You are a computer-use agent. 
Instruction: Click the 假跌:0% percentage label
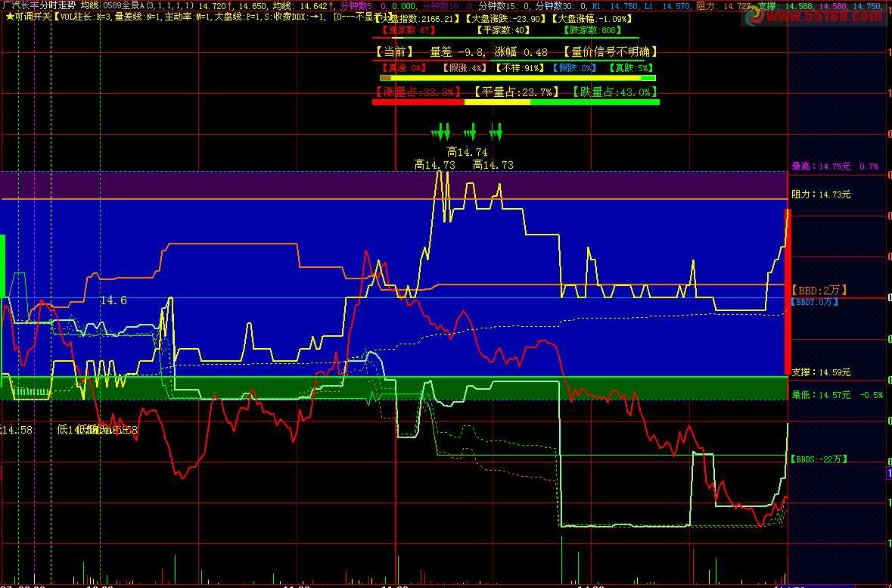coord(574,68)
